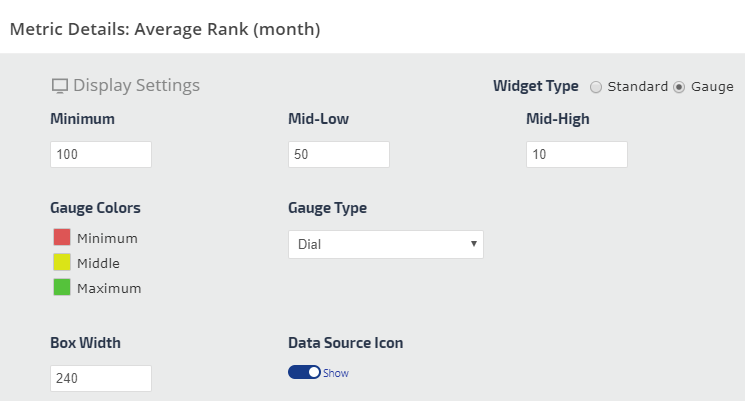This screenshot has width=745, height=401.
Task: Click the dropdown arrow beside Dial
Action: click(472, 244)
